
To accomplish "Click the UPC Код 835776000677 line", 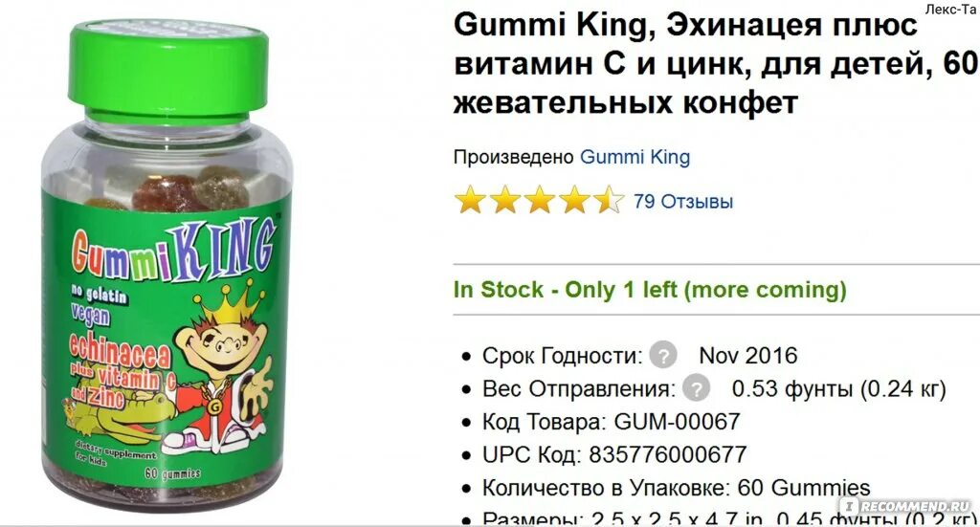I will coord(614,454).
